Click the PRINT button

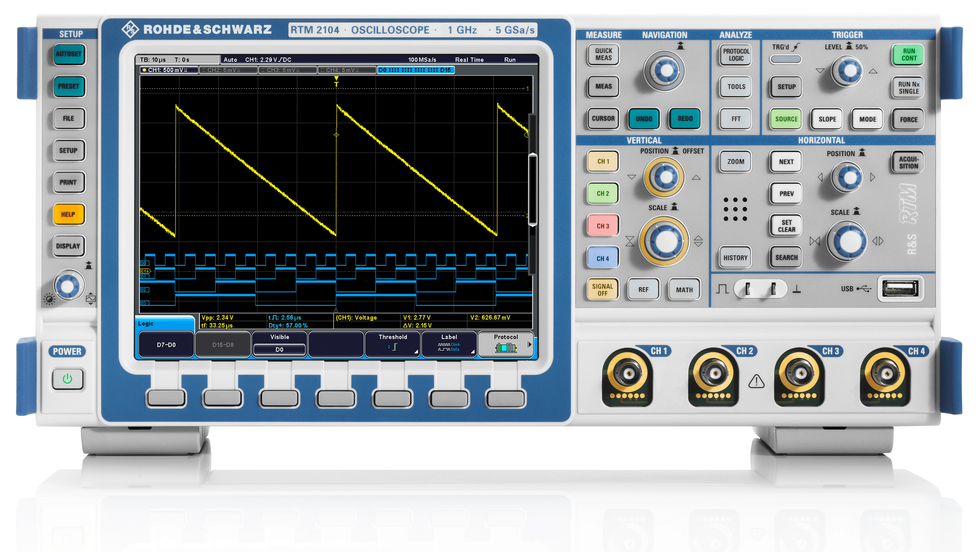point(69,182)
